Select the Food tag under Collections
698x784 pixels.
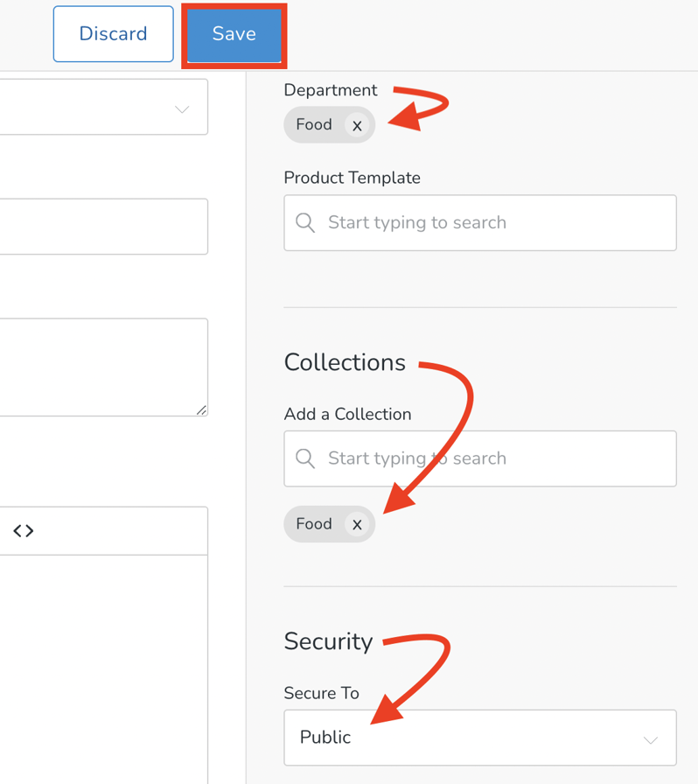point(313,524)
